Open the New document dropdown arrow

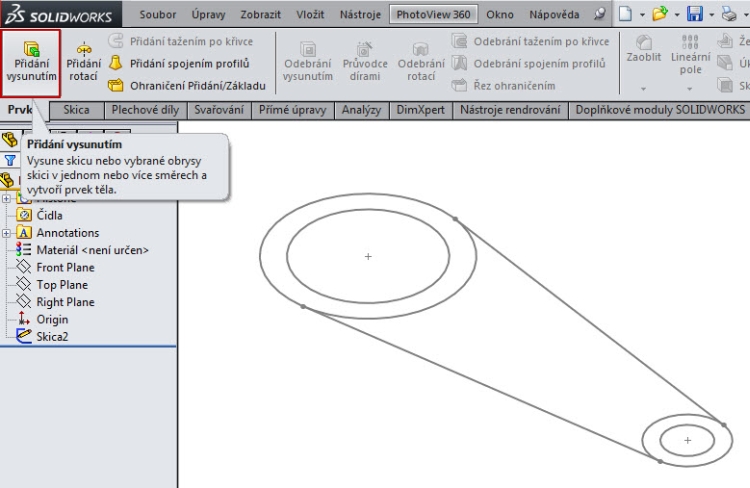[x=642, y=15]
